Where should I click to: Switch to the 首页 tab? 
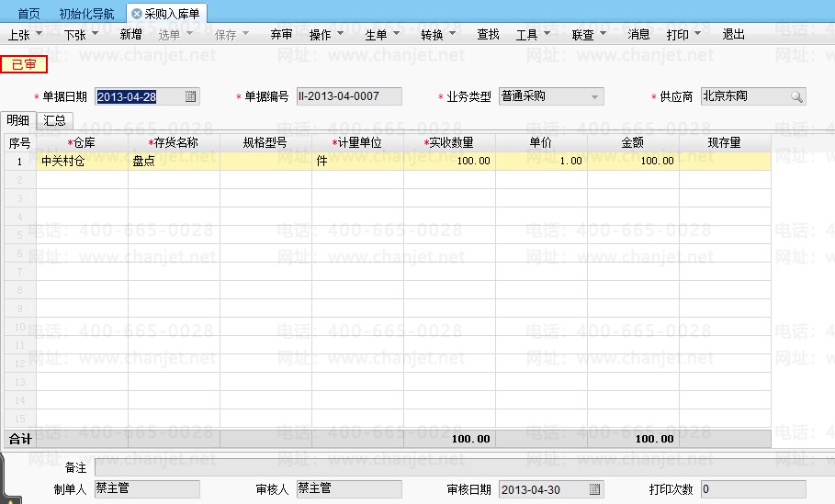tap(28, 14)
